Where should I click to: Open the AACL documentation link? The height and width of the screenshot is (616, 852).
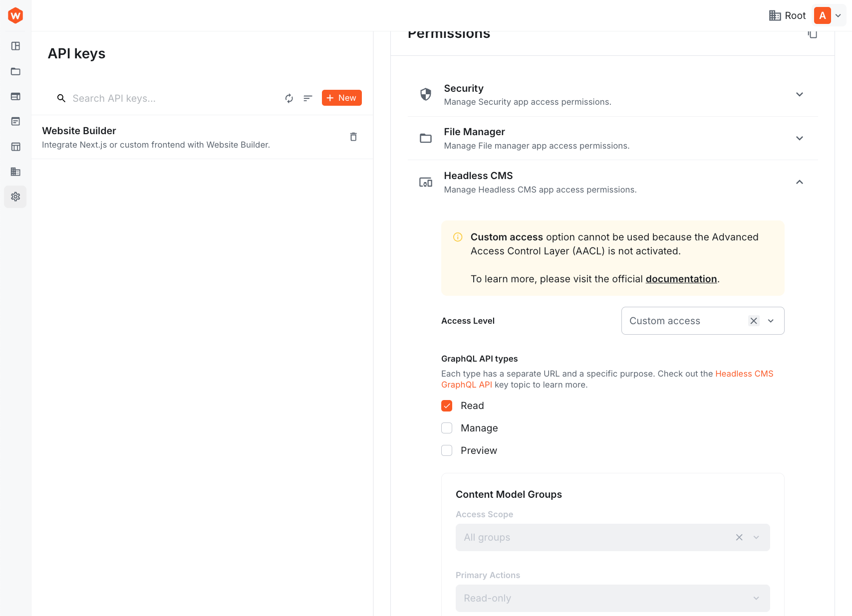point(681,279)
